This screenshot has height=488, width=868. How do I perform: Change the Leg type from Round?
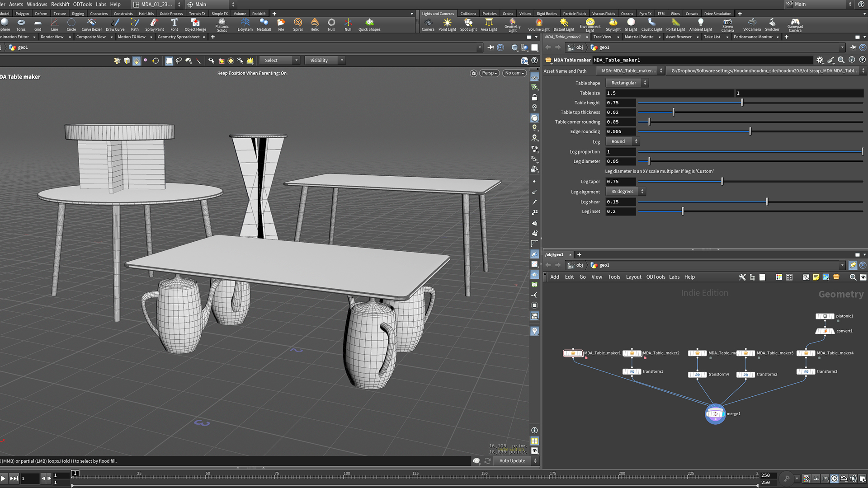click(x=622, y=141)
